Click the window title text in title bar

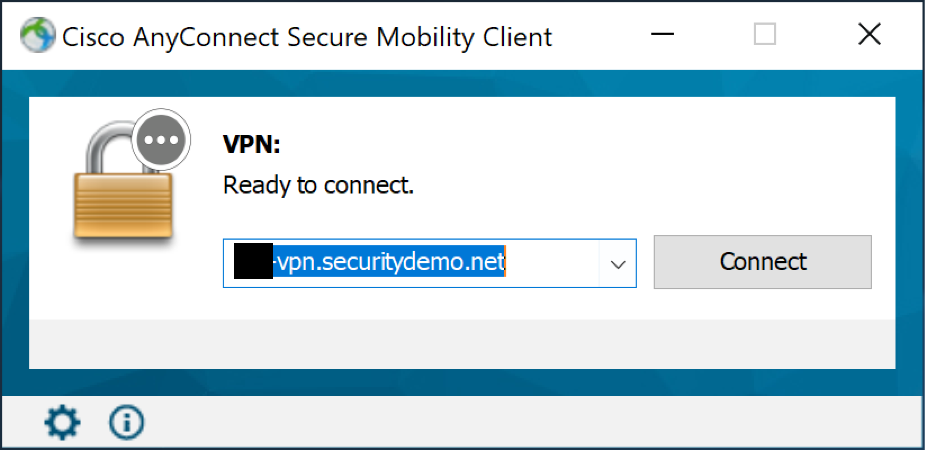click(x=307, y=37)
